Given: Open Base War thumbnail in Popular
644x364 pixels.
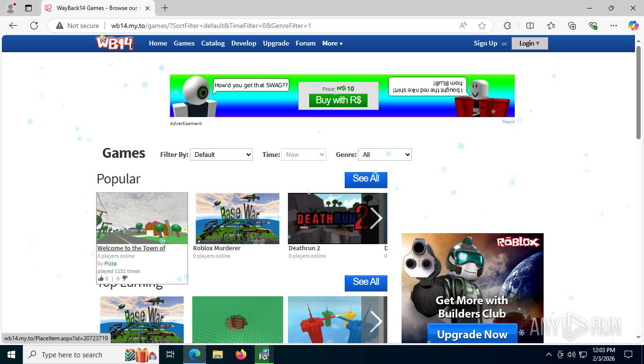Looking at the screenshot, I should 237,218.
